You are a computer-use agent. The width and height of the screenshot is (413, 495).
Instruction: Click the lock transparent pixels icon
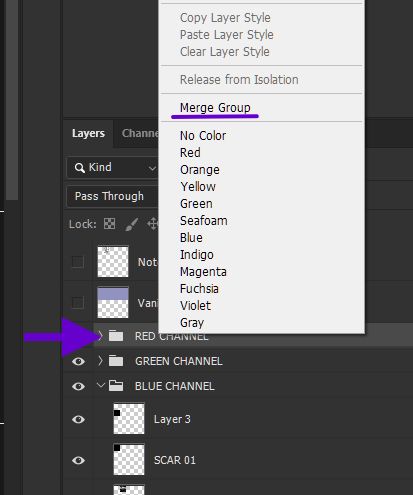[109, 224]
